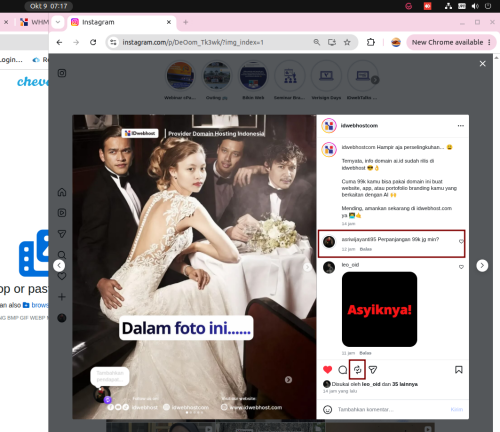Open Create (plus) in the Instagram sidebar
This screenshot has height=432, width=500.
[x=62, y=297]
